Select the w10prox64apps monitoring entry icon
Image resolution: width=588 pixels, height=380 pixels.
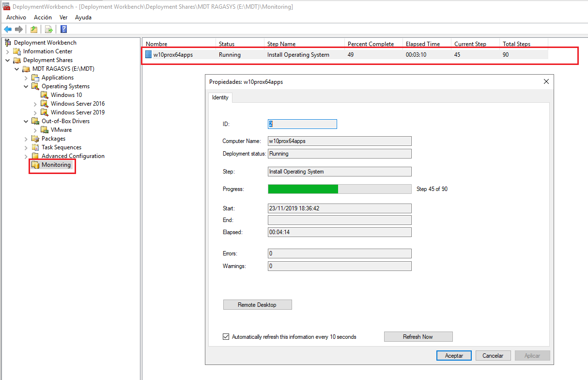coord(148,54)
